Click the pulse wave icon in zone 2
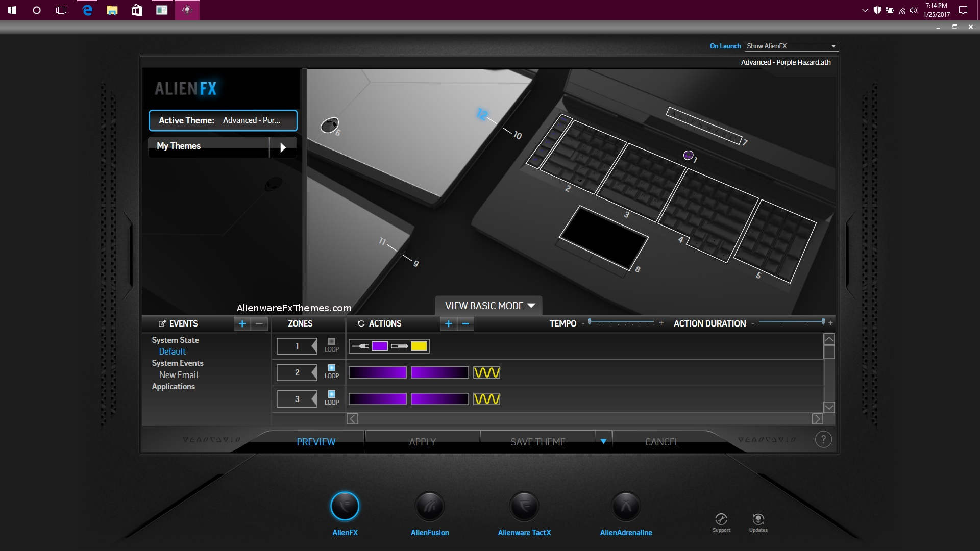Screen dimensions: 980x551 click(486, 372)
